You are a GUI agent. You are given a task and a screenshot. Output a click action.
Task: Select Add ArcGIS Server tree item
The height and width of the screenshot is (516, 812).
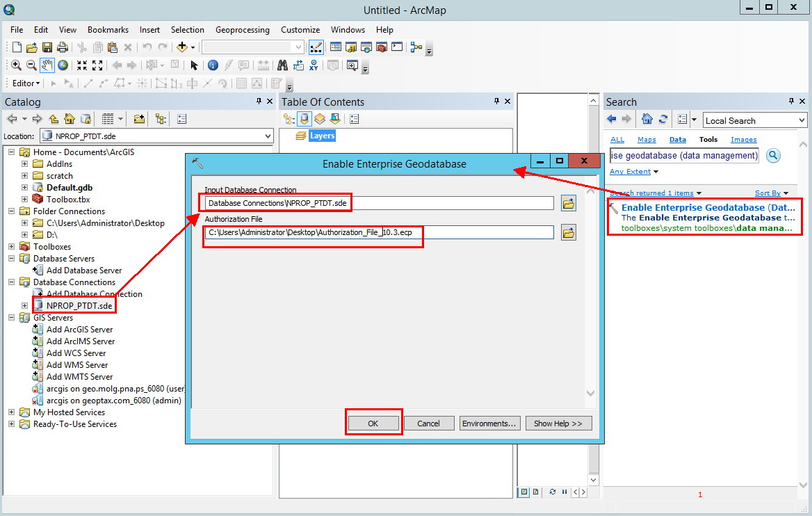(79, 330)
